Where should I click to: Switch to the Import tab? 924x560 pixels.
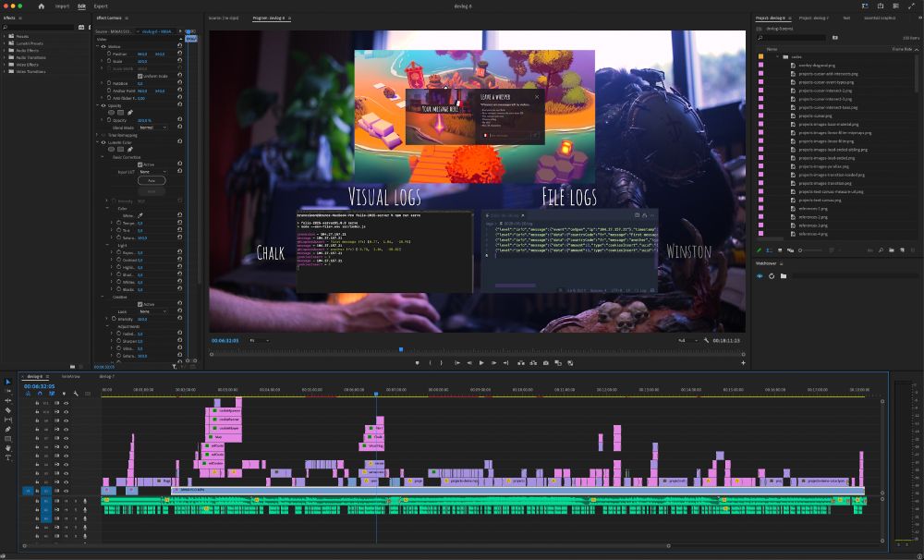coord(62,6)
